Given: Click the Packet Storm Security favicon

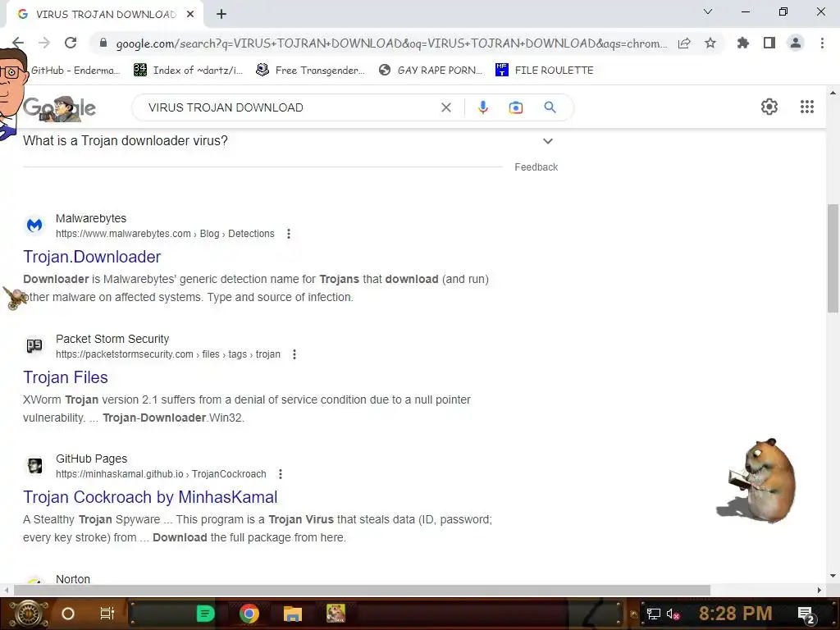Looking at the screenshot, I should pos(34,346).
